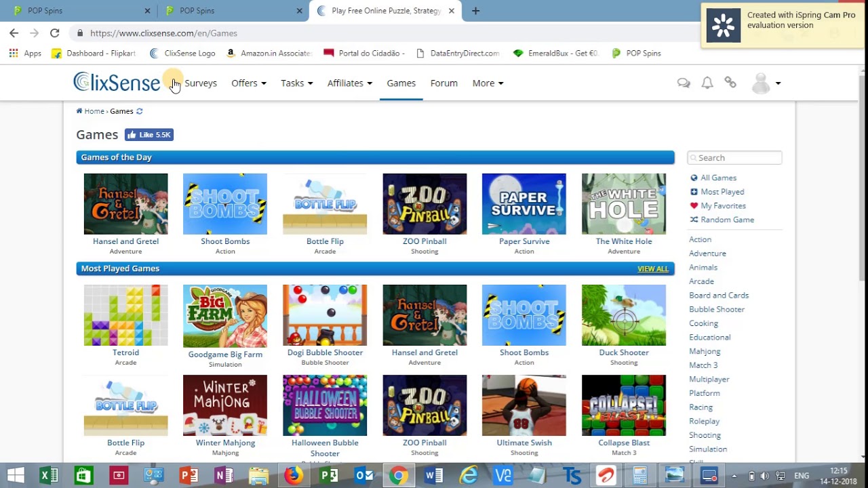Screen dimensions: 868x488
Task: Open the Amazon.in Associates bookmark
Action: [269, 53]
